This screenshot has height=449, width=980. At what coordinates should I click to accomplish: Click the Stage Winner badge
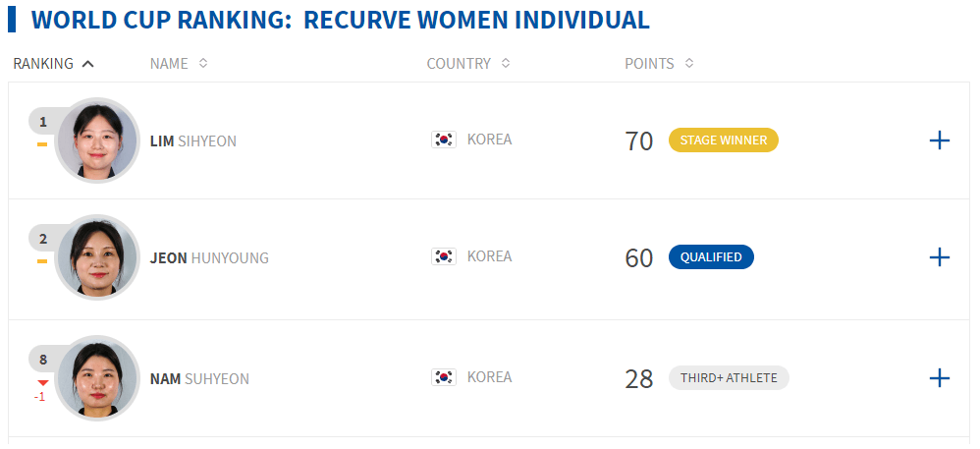point(723,140)
